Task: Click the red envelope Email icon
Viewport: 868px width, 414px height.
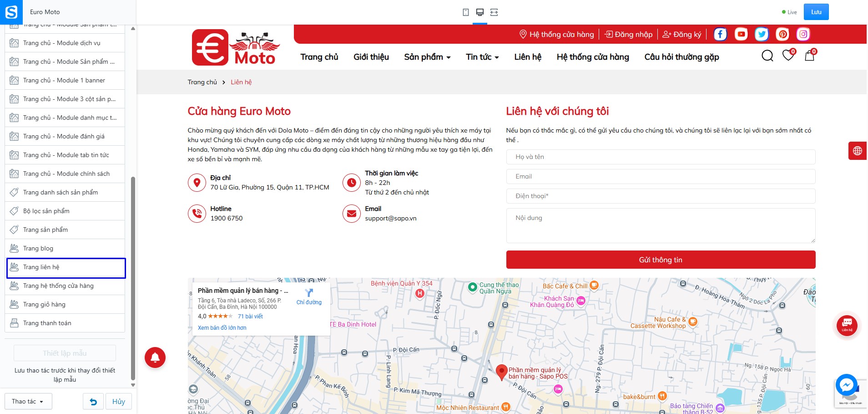Action: (x=352, y=214)
